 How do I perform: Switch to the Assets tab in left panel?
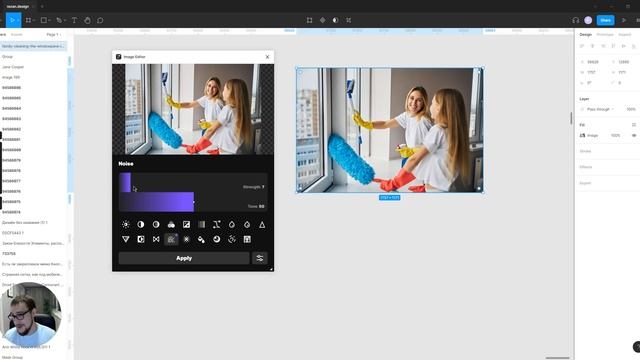tap(17, 35)
